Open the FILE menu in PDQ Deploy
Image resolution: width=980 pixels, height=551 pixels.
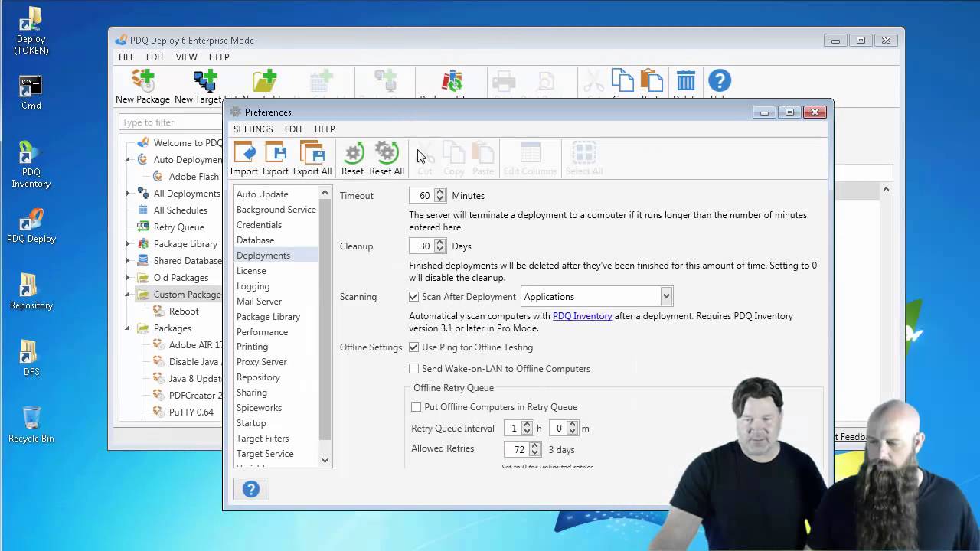(126, 57)
